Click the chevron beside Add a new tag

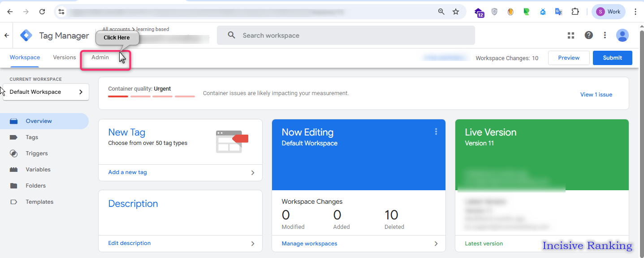253,173
